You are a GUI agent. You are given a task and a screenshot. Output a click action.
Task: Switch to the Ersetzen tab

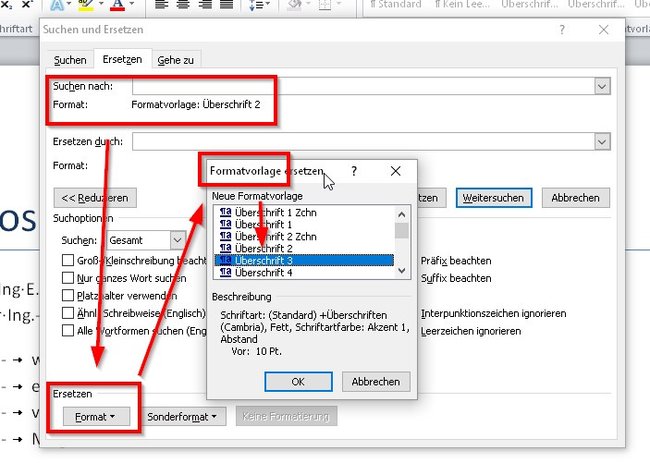(122, 59)
